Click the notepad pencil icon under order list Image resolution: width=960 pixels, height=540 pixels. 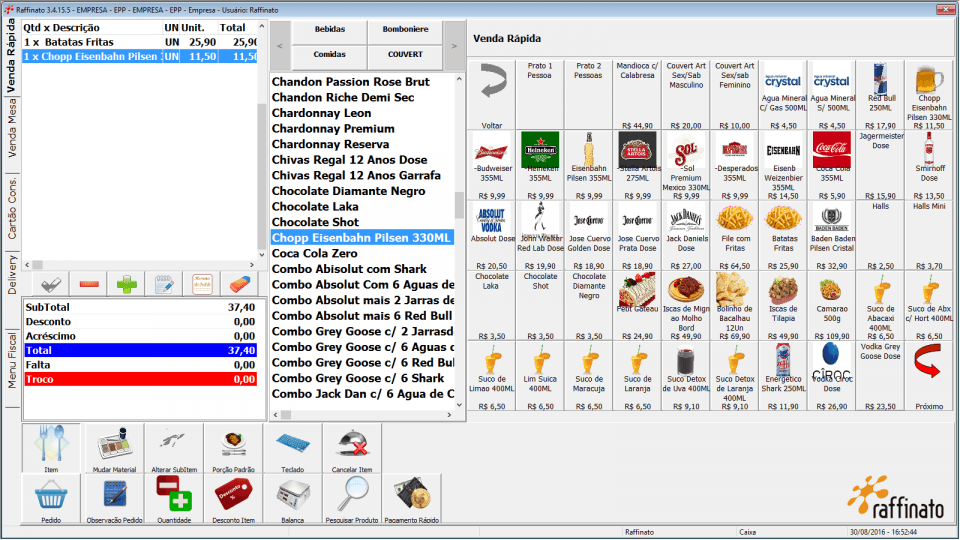(164, 284)
